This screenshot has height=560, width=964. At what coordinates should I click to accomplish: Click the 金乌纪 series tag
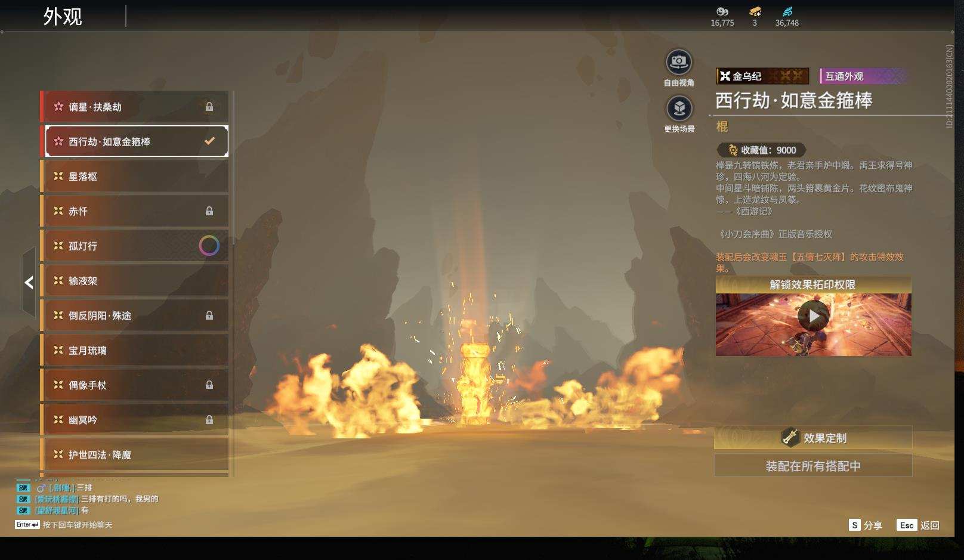point(762,76)
